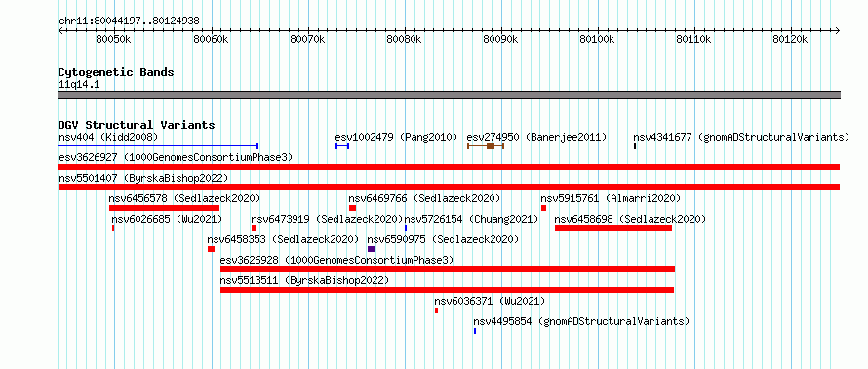Select the blue nsv4495854 tick marker
Screen dimensions: 868x369
(475, 331)
